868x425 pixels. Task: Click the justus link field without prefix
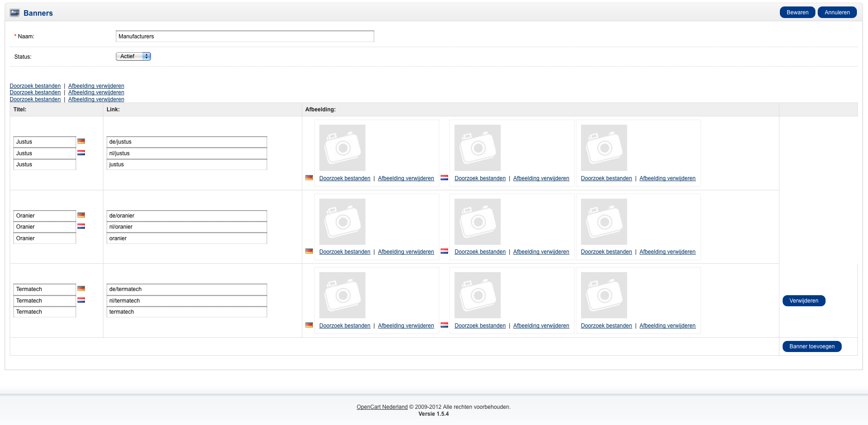pos(187,164)
